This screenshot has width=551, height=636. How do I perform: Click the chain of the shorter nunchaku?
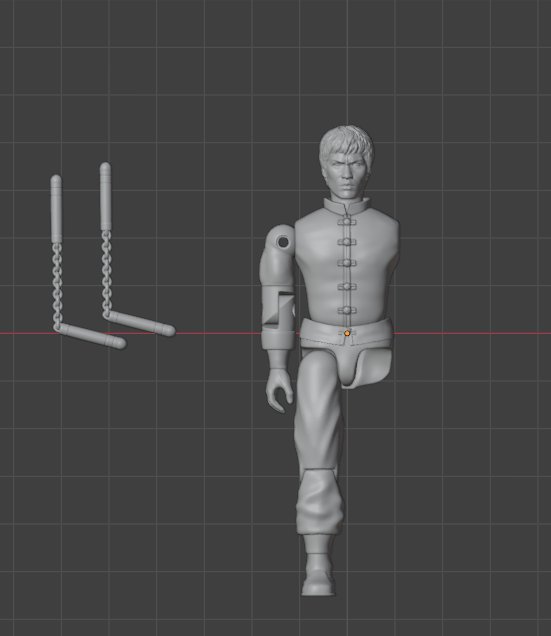(57, 287)
